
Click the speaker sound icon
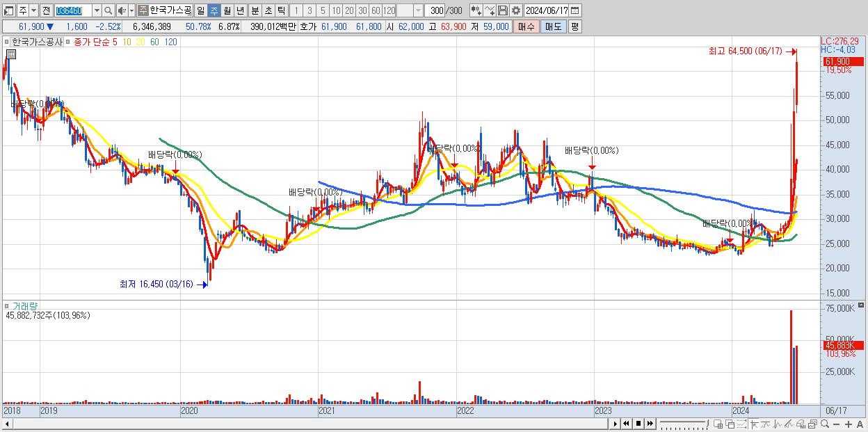pyautogui.click(x=122, y=10)
